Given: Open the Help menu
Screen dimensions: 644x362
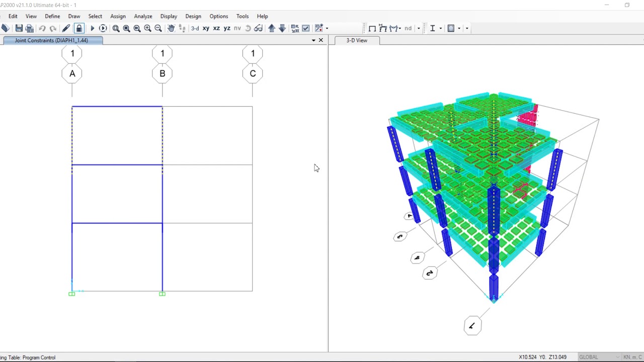Looking at the screenshot, I should (x=262, y=16).
